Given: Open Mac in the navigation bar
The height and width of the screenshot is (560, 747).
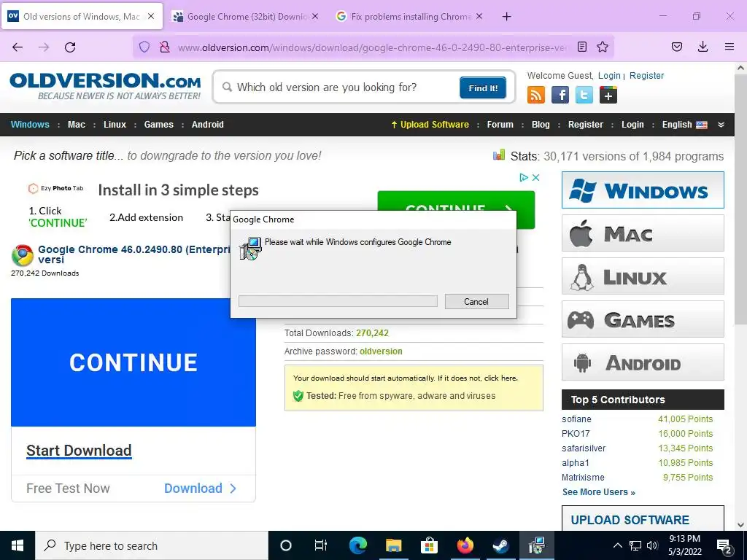Looking at the screenshot, I should click(x=76, y=125).
